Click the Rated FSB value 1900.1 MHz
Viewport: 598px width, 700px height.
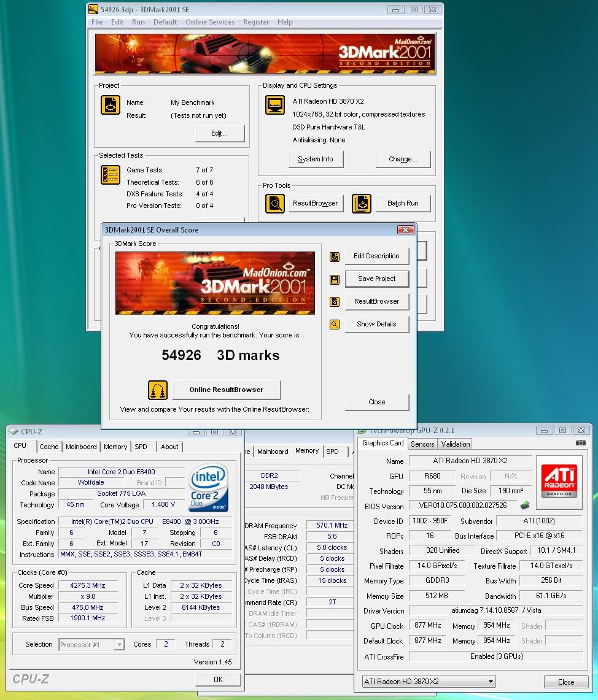coord(88,618)
